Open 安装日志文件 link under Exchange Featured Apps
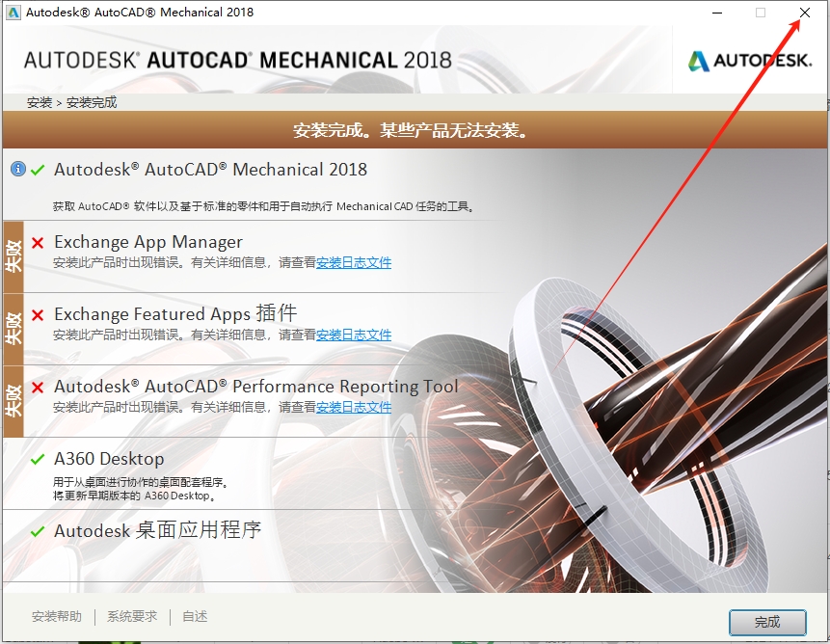Viewport: 830px width, 644px height. coord(354,335)
